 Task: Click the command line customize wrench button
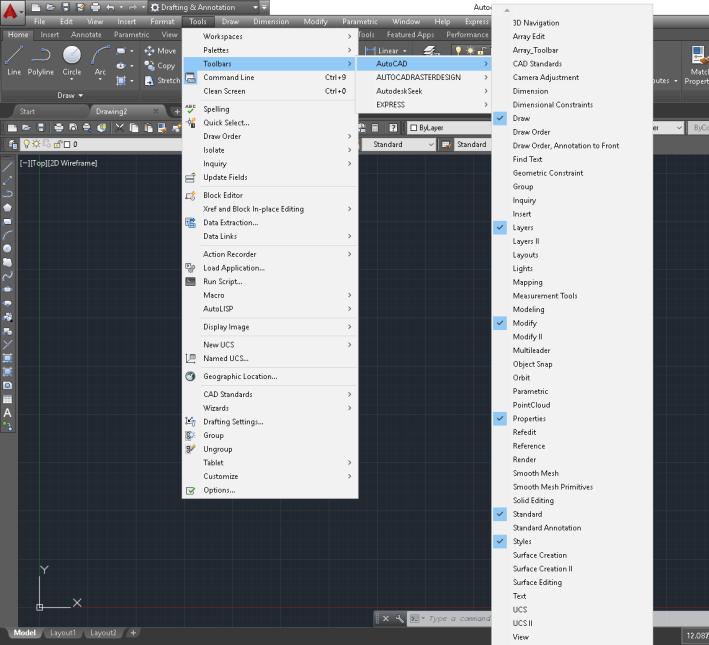click(399, 618)
